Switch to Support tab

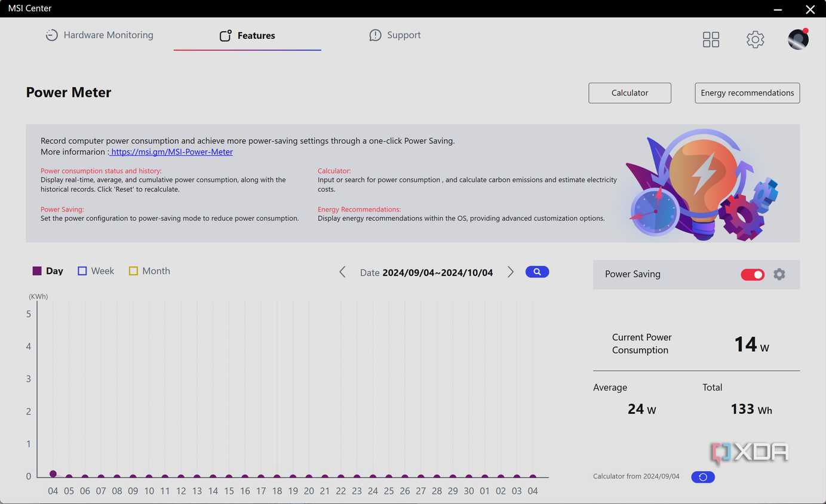point(395,35)
